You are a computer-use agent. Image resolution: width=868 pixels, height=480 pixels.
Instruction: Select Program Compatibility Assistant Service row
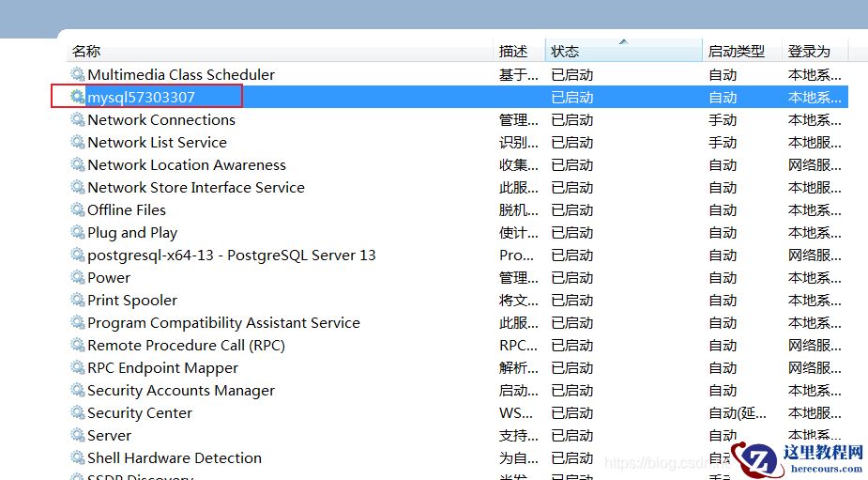[x=223, y=322]
